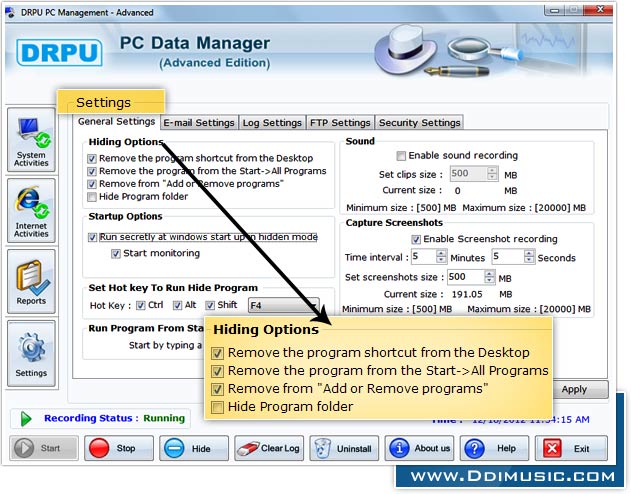
Task: Toggle the Alt hot key checkbox
Action: 177,306
